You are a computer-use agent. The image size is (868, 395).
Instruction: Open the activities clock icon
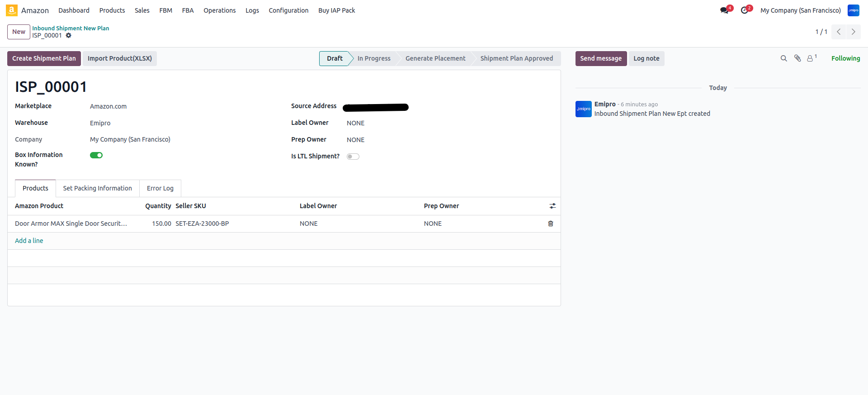click(745, 10)
